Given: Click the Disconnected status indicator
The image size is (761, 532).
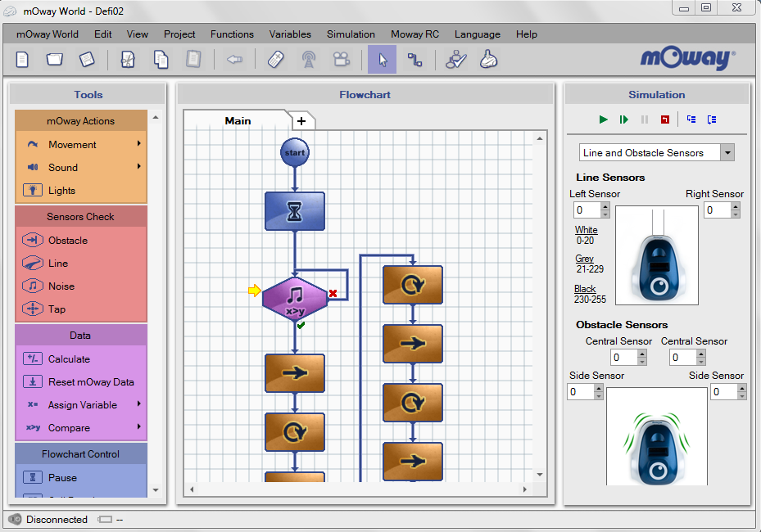Looking at the screenshot, I should click(x=48, y=520).
